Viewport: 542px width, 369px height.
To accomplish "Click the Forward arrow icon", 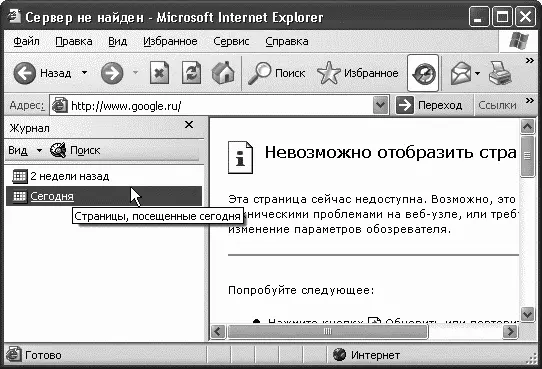I will click(112, 73).
